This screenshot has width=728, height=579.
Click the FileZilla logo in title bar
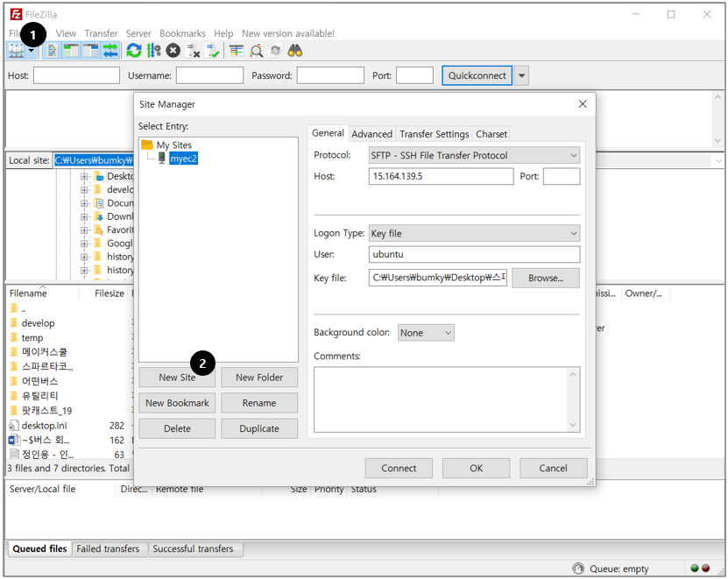click(x=17, y=14)
